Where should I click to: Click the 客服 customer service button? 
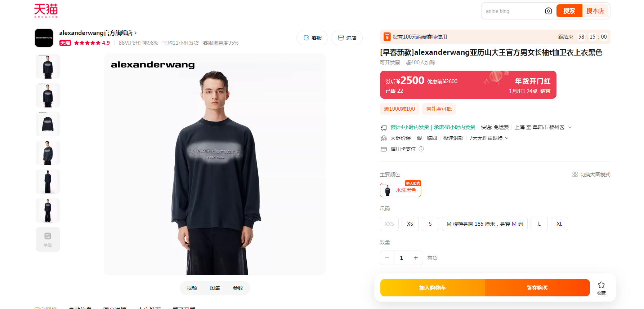pyautogui.click(x=312, y=38)
